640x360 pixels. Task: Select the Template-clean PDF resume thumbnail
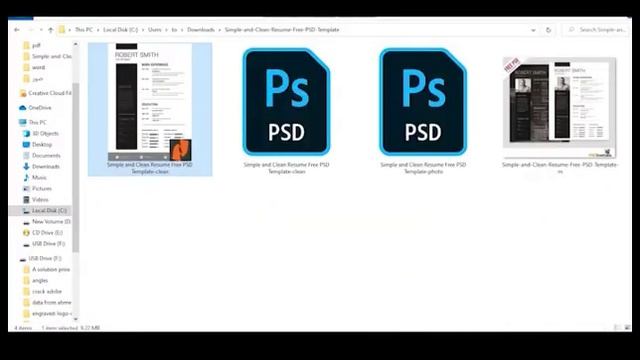tap(150, 109)
